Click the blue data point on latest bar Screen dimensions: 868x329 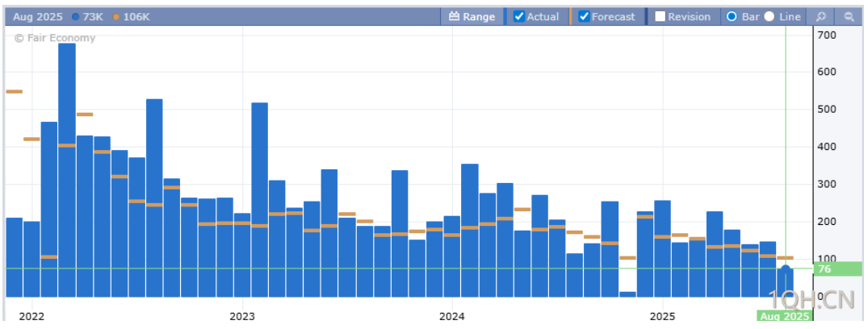click(785, 269)
